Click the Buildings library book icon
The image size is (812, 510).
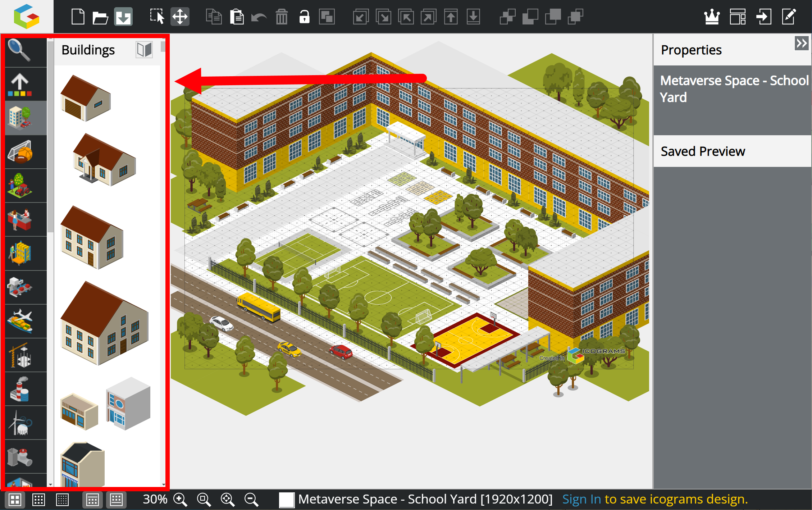tap(144, 50)
